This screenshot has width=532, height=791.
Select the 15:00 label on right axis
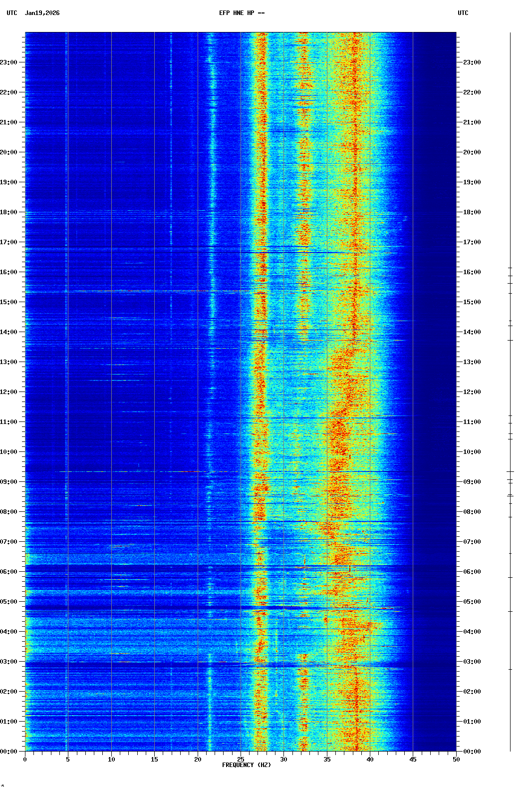[x=472, y=302]
